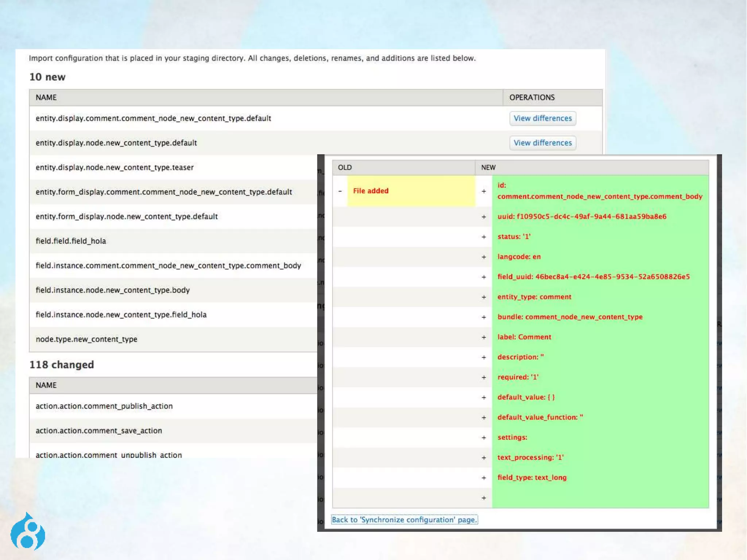Screen dimensions: 747x560
Task: Click View differences for entity.display.node.new_content_type.default
Action: pyautogui.click(x=542, y=143)
